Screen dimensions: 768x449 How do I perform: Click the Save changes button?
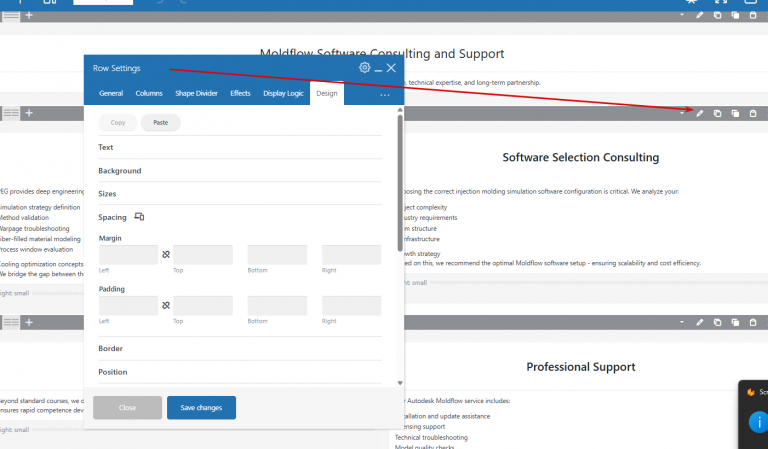(201, 407)
